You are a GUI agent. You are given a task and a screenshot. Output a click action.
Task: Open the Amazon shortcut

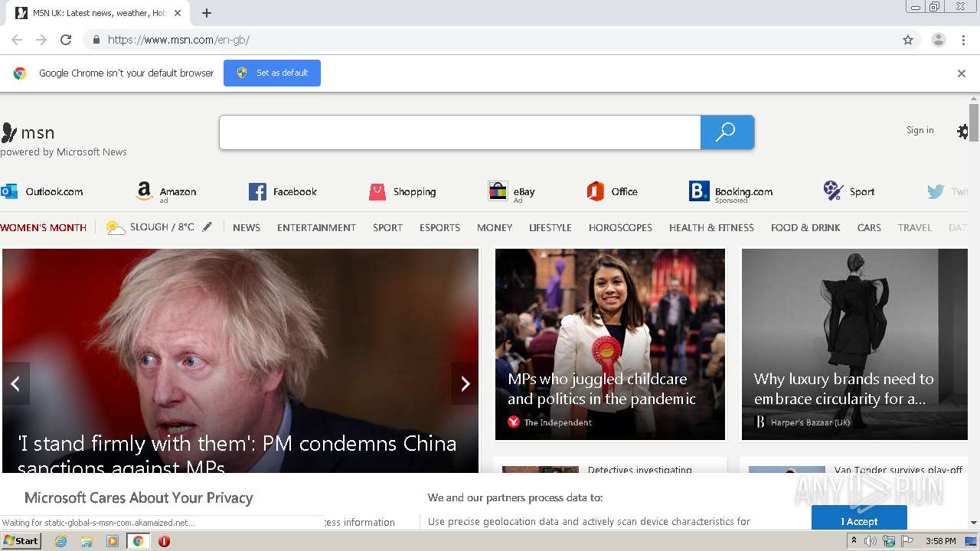(166, 191)
